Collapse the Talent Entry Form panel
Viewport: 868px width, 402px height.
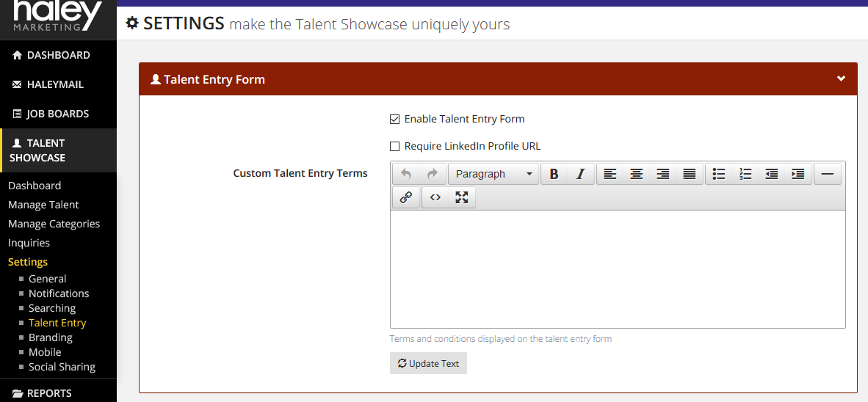click(x=841, y=78)
